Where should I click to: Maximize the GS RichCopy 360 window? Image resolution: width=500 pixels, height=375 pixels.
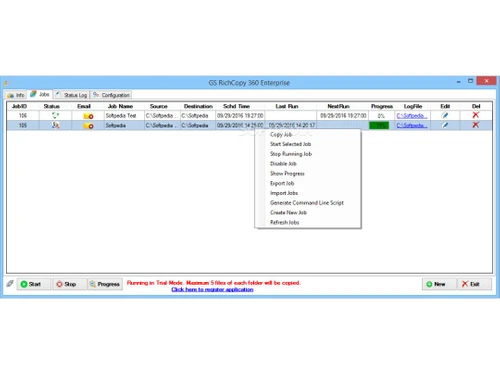pos(470,81)
